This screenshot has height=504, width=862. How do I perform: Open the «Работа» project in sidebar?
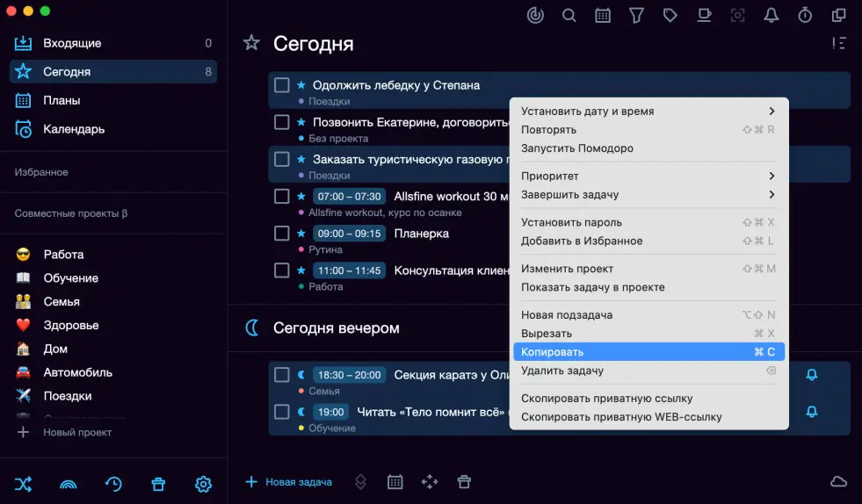tap(63, 255)
